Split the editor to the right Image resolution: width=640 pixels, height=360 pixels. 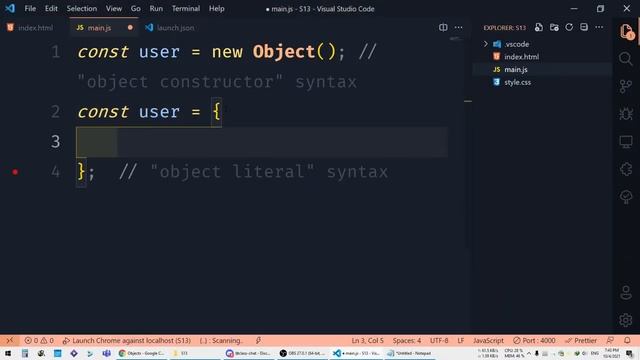[x=443, y=27]
